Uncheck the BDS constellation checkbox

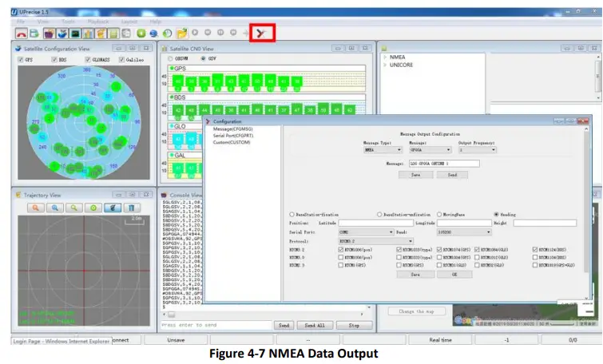click(x=54, y=60)
